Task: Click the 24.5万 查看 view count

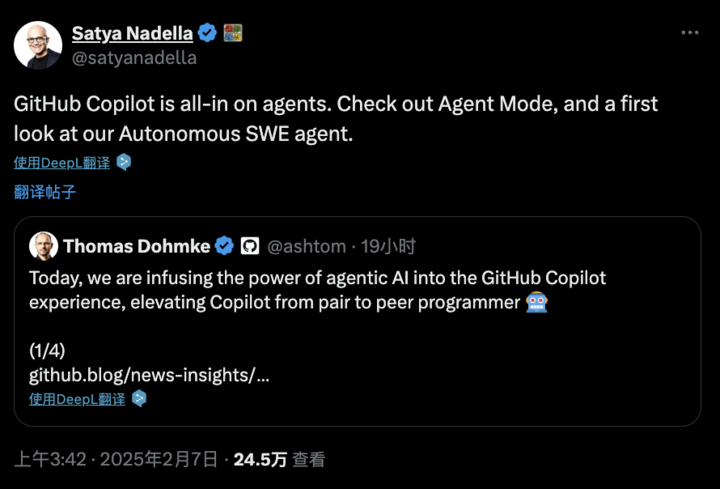Action: (279, 460)
